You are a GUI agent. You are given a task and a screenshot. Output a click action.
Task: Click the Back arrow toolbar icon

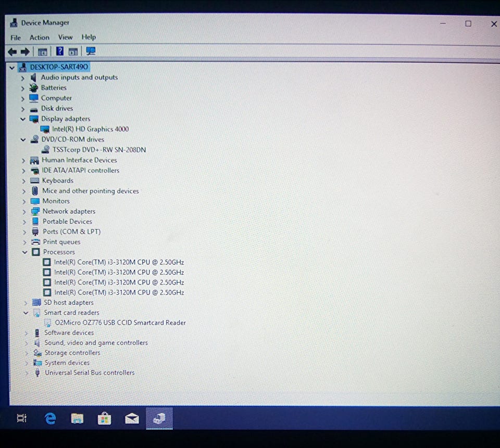point(12,52)
